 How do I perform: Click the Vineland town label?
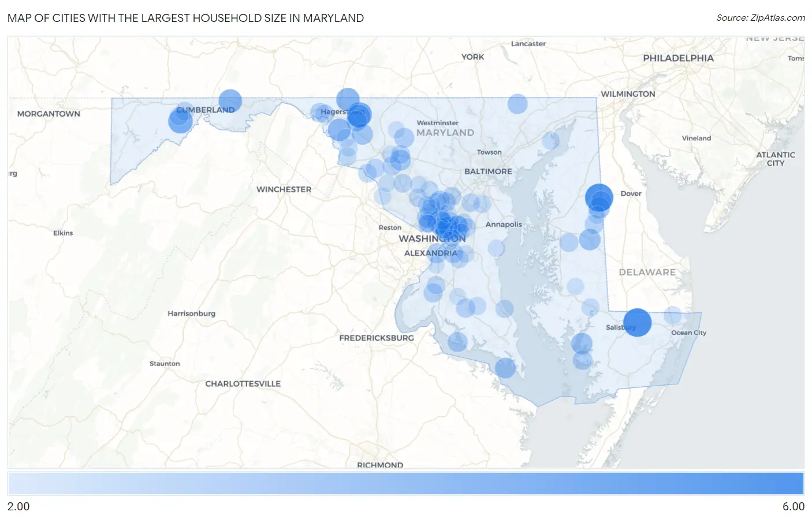pyautogui.click(x=696, y=139)
